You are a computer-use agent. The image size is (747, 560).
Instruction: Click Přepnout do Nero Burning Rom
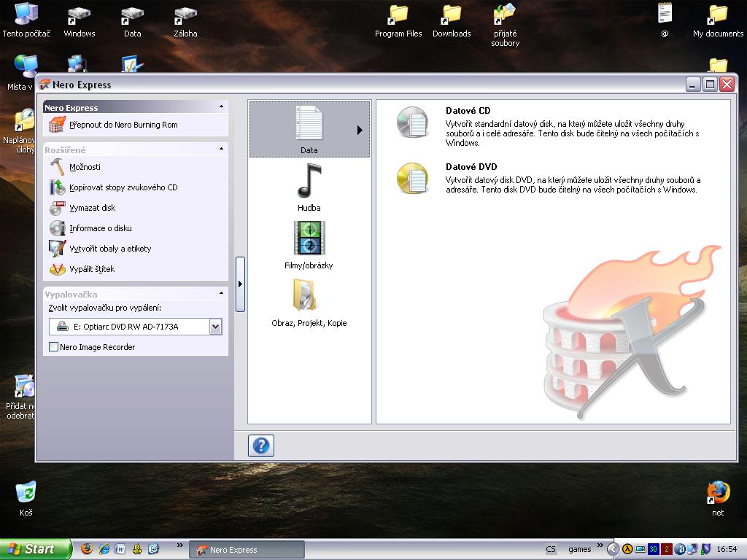pos(113,125)
